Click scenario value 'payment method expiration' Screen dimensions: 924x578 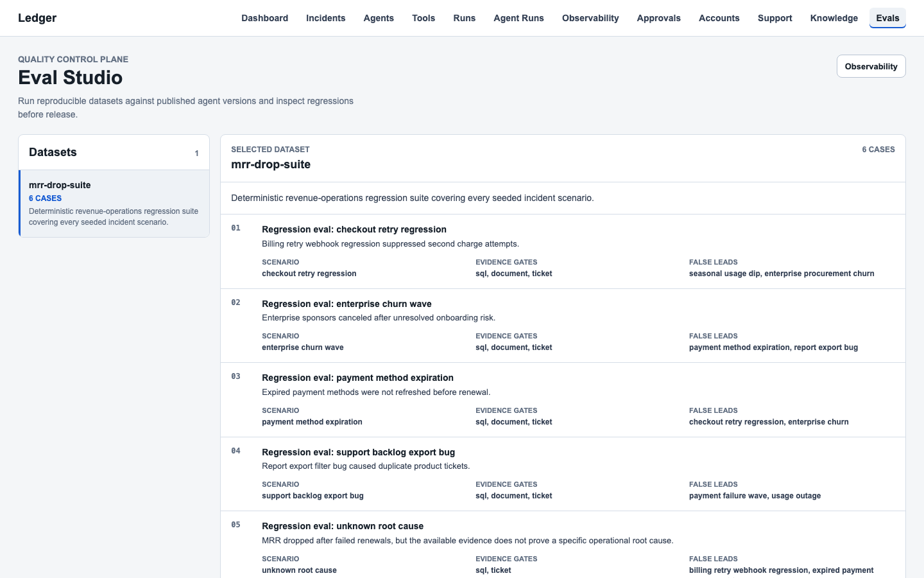(x=312, y=422)
